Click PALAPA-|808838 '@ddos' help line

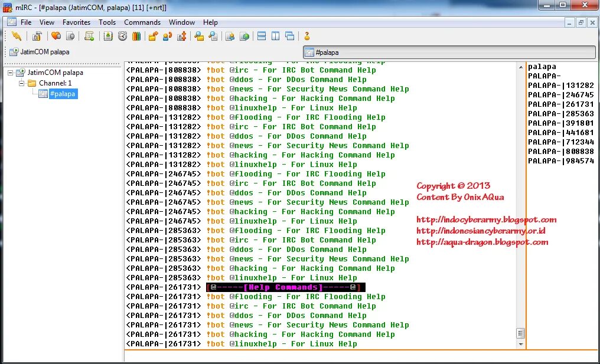coord(246,80)
